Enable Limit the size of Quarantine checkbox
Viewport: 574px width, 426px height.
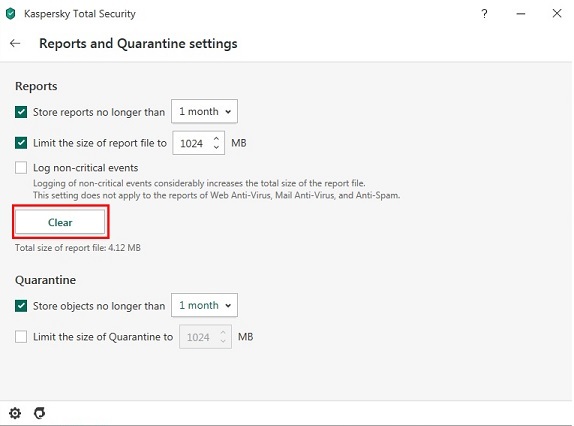21,337
